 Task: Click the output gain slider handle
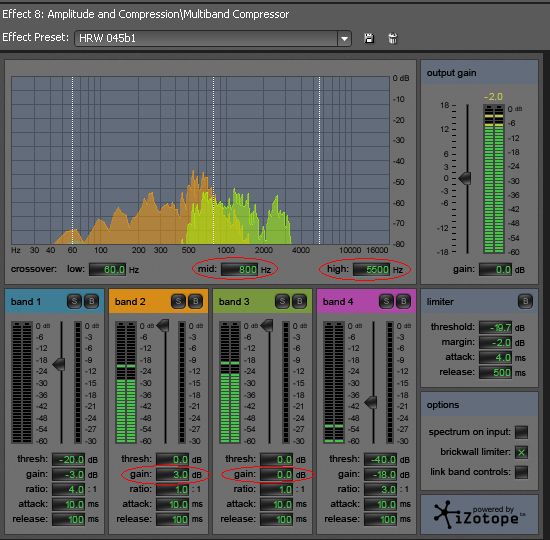465,178
